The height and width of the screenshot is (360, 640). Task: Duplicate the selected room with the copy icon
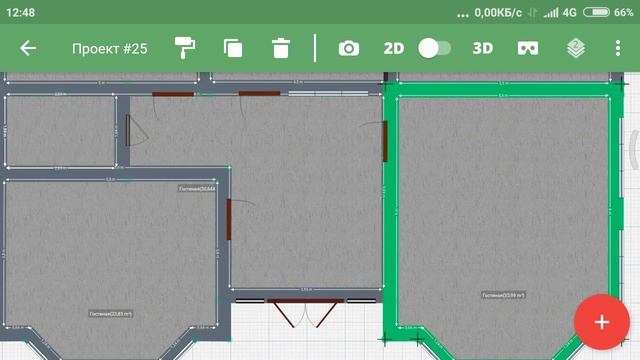233,48
